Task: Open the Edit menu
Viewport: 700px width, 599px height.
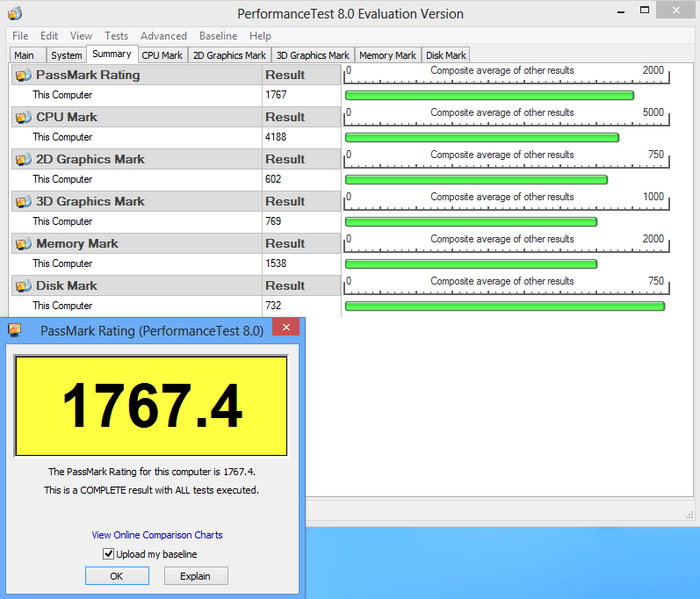Action: click(49, 36)
